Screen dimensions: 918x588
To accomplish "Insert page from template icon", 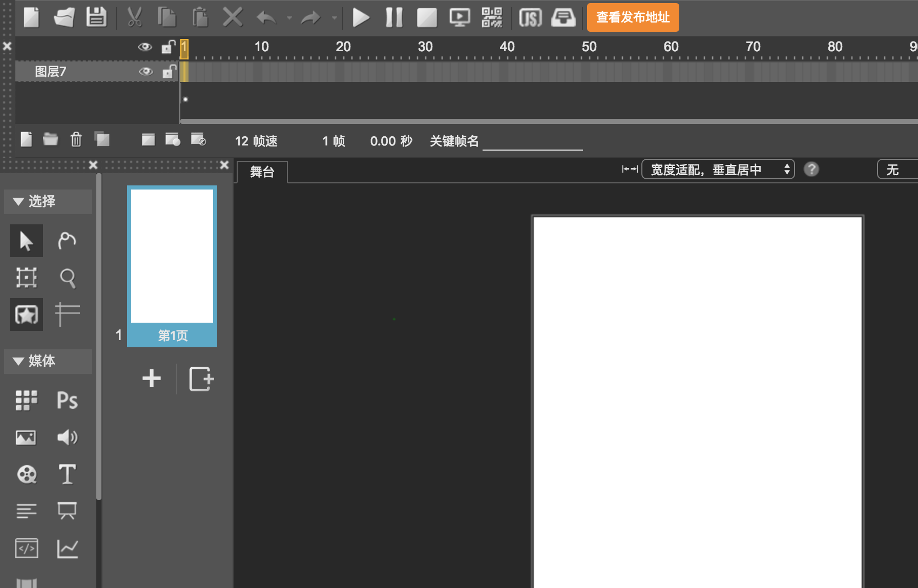I will coord(201,379).
